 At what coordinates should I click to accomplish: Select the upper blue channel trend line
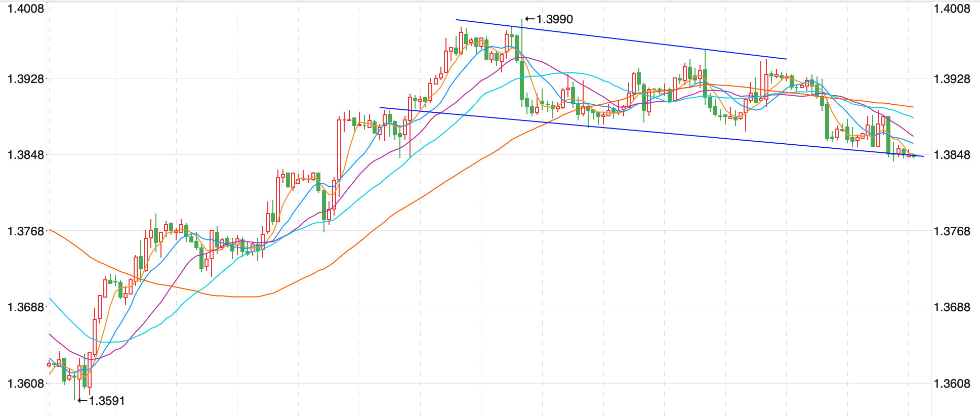pyautogui.click(x=621, y=39)
